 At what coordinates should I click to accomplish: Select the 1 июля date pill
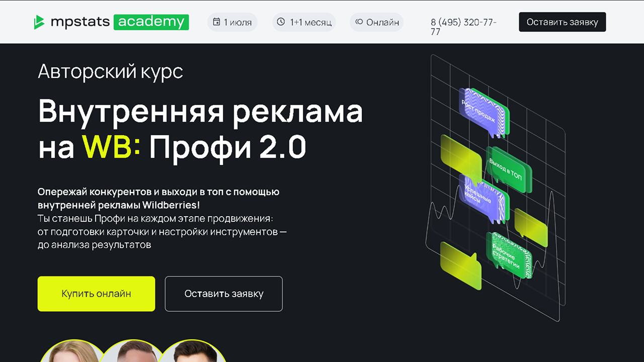click(232, 22)
